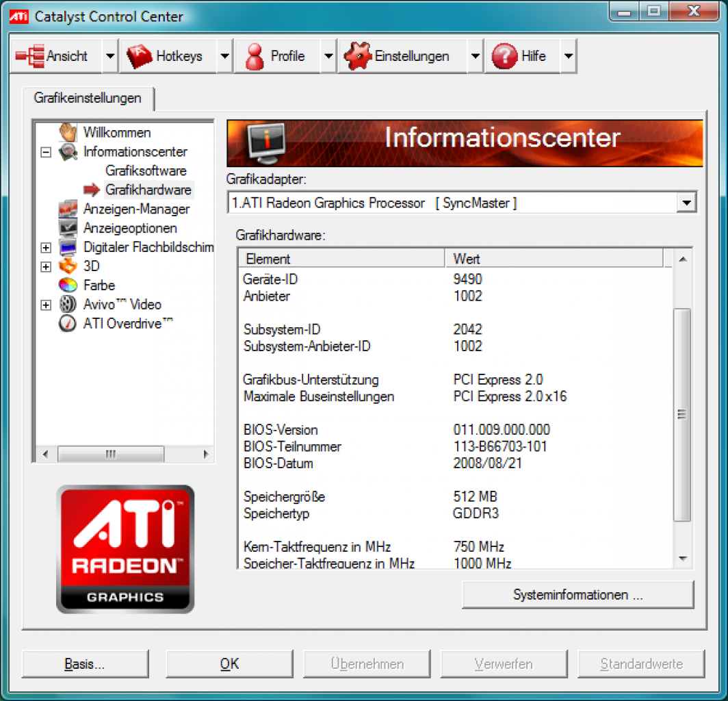Click the Ansicht view tree icon
This screenshot has height=701, width=728.
tap(29, 56)
